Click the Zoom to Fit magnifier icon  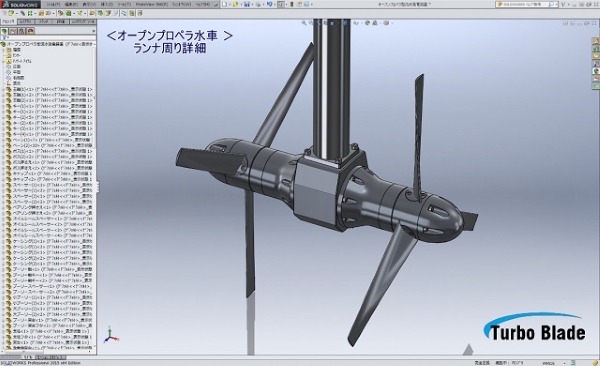click(x=304, y=23)
